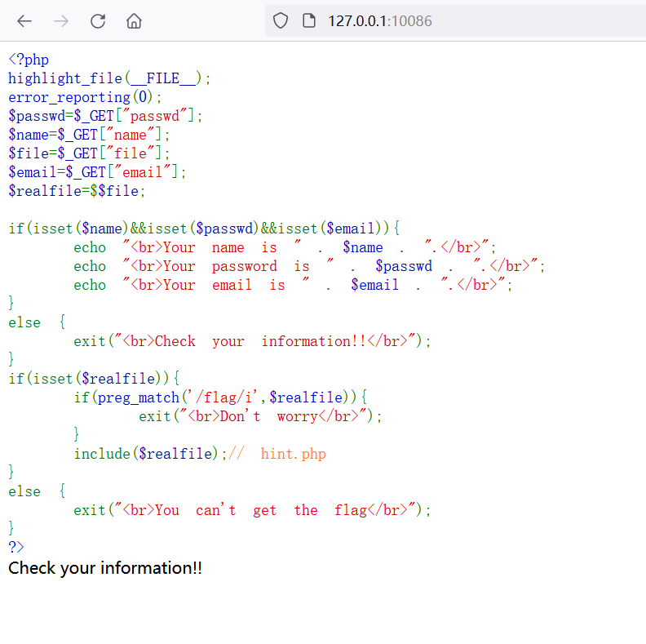
Task: Reload the current page
Action: tap(98, 21)
